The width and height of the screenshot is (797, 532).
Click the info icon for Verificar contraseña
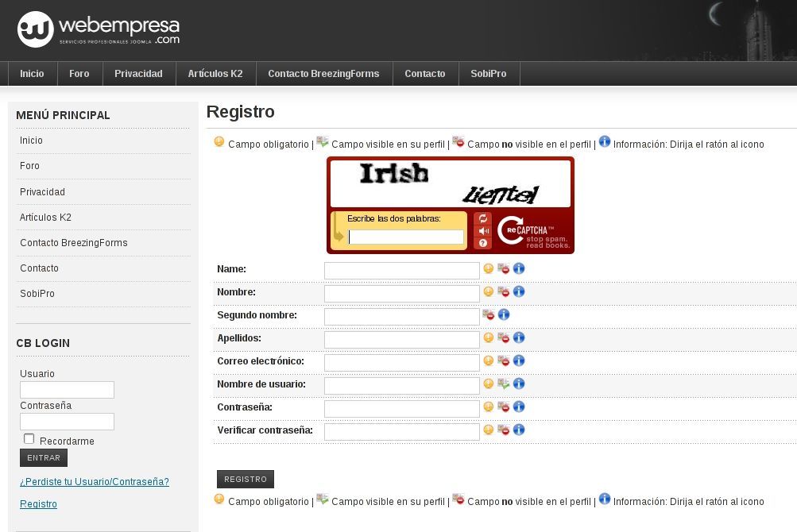[518, 430]
